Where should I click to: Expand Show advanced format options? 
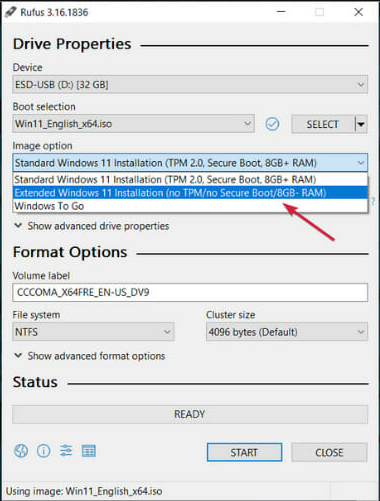(90, 356)
